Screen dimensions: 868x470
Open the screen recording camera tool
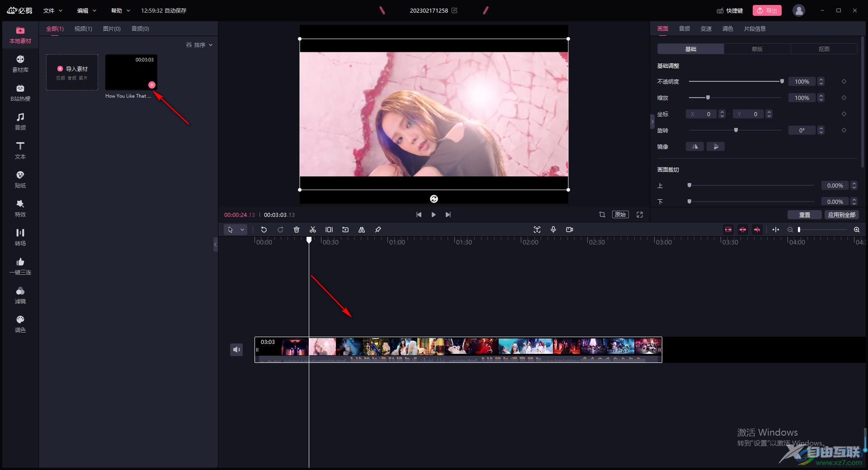570,230
